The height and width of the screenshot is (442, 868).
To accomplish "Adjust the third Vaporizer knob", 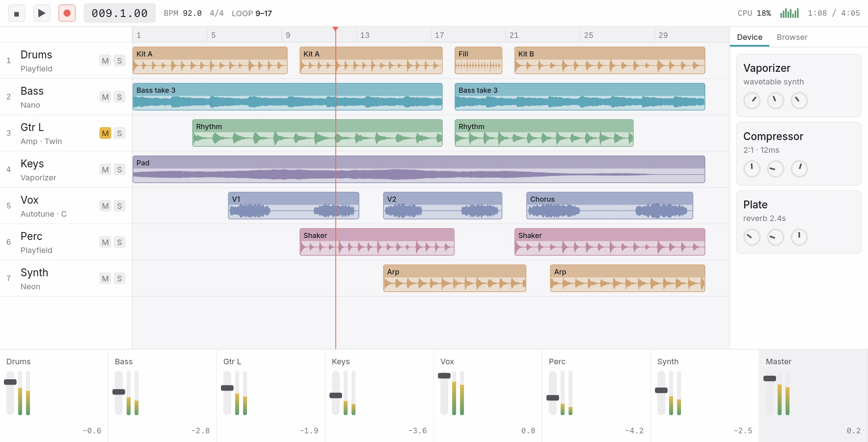I will 799,101.
